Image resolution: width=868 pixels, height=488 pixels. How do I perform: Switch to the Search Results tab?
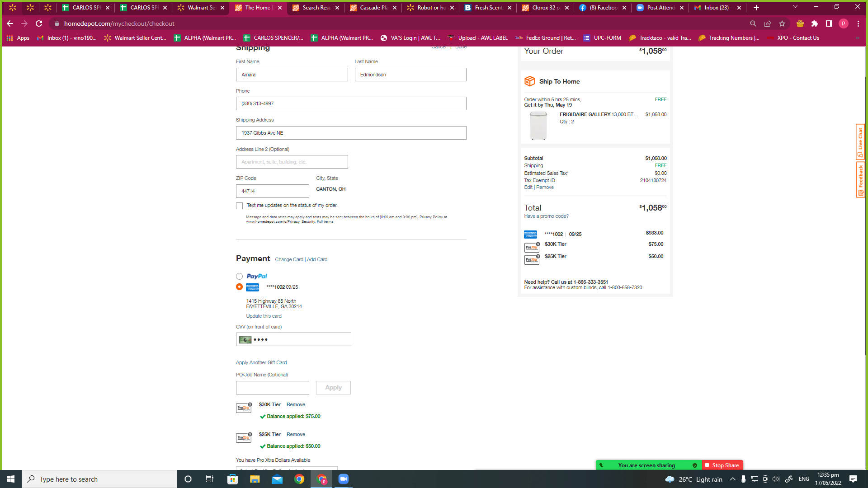(x=316, y=8)
